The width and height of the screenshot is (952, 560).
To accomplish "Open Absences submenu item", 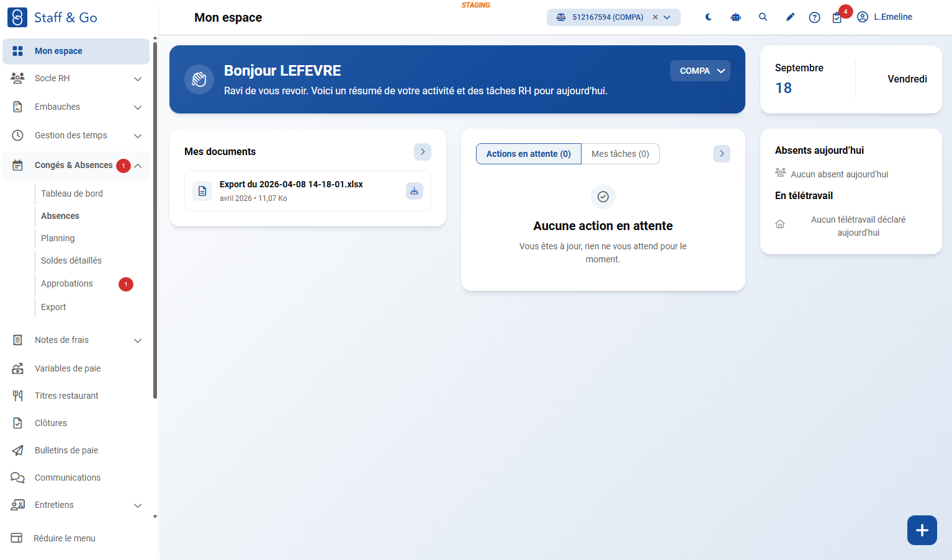I will [60, 216].
